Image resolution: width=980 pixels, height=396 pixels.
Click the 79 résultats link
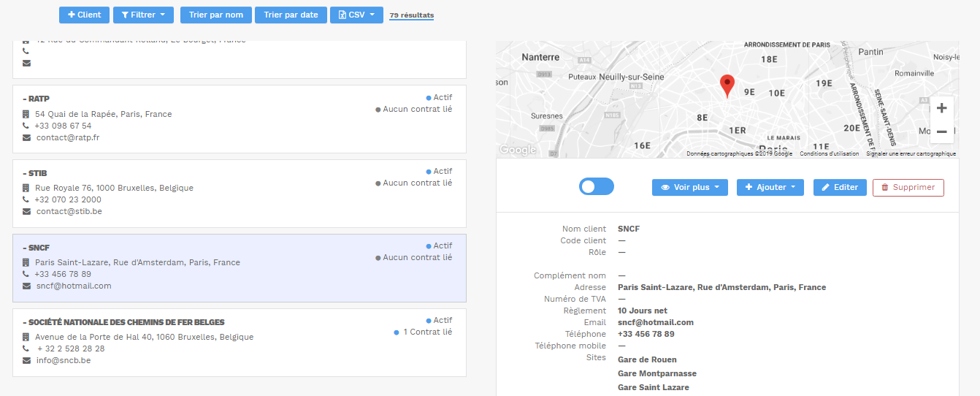tap(411, 15)
